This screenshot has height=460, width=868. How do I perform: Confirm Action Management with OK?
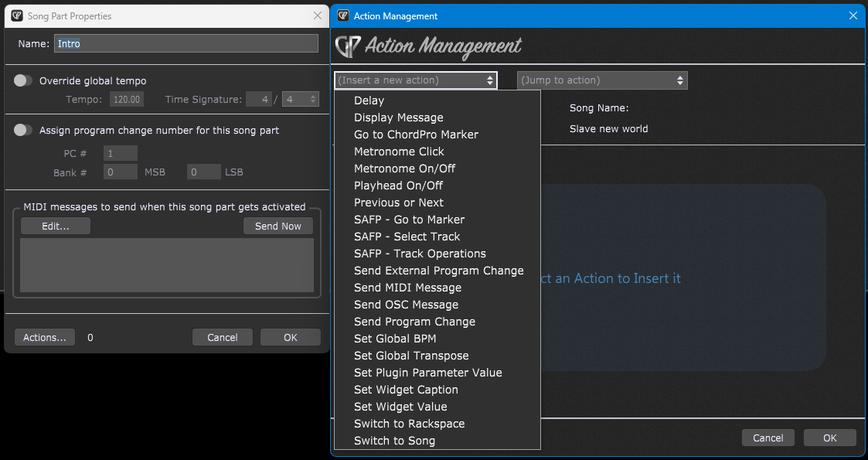(829, 438)
